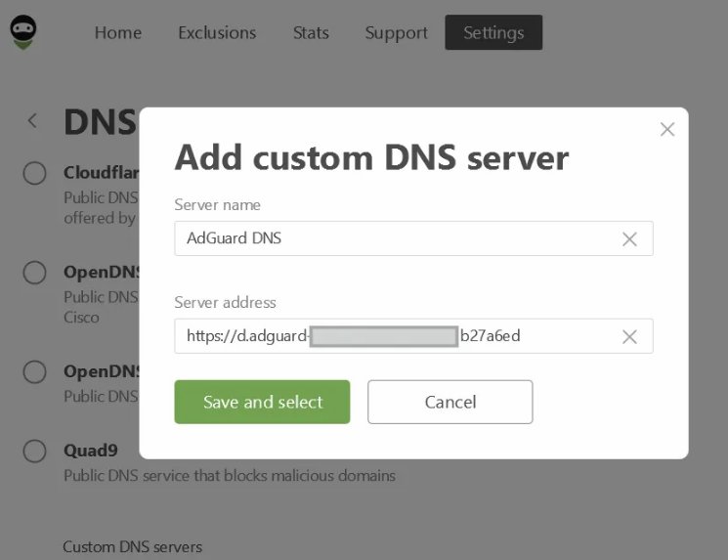
Task: Select the Quad9 DNS server
Action: coord(34,452)
